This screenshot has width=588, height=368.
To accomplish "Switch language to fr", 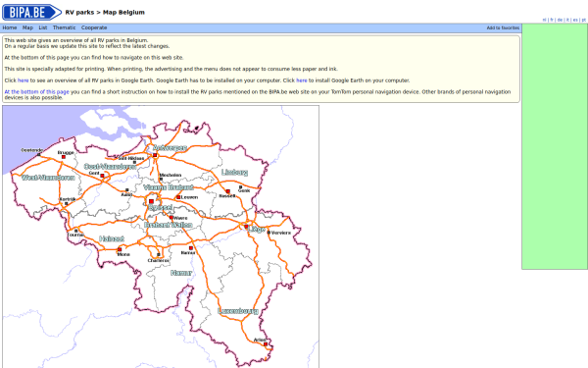I will coord(552,20).
